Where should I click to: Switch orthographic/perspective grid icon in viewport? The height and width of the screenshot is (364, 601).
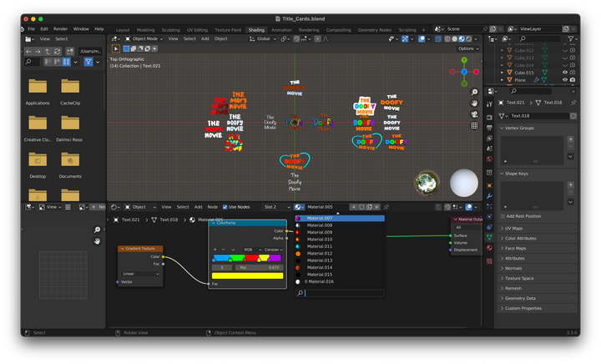[x=474, y=125]
